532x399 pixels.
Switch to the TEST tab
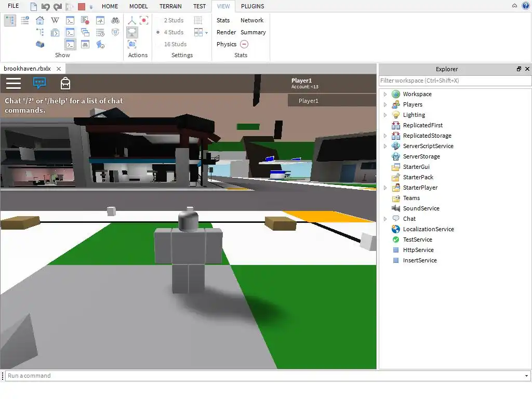click(x=199, y=6)
